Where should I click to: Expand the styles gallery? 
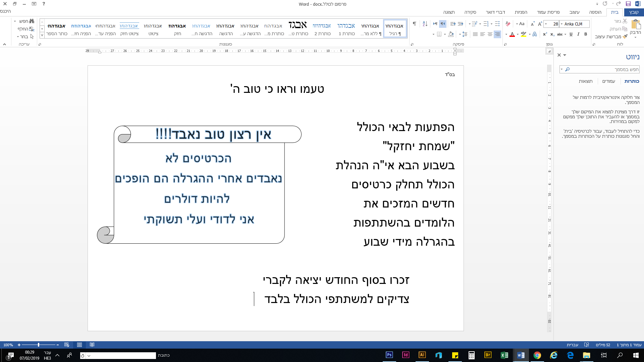tap(42, 35)
